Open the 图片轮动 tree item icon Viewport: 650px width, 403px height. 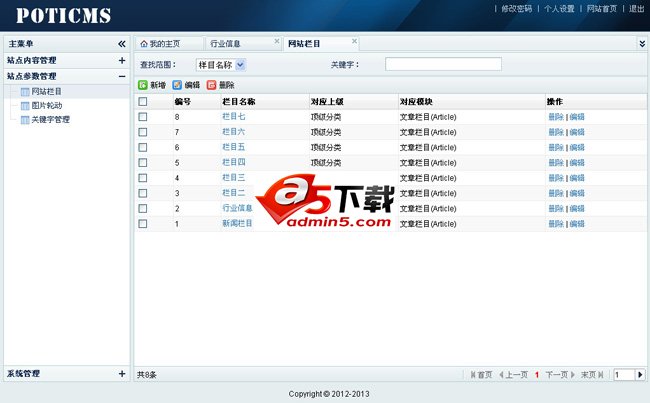(25, 106)
